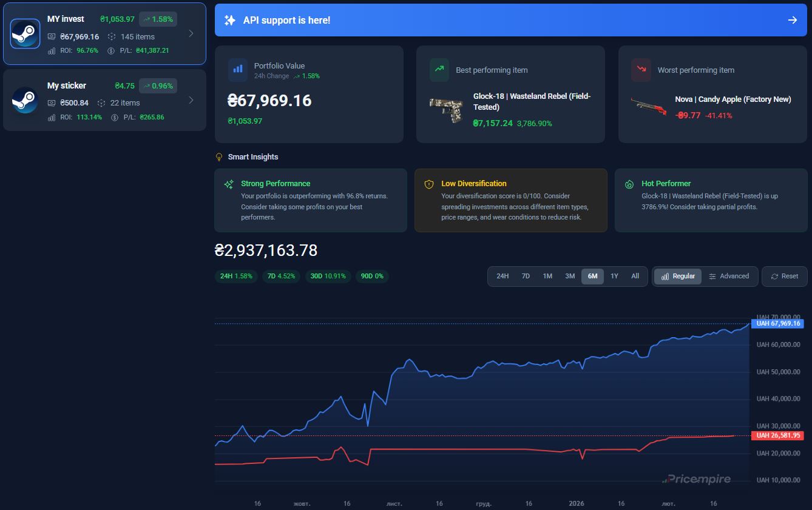812x510 pixels.
Task: Expand My sticker portfolio with chevron arrow
Action: (191, 100)
